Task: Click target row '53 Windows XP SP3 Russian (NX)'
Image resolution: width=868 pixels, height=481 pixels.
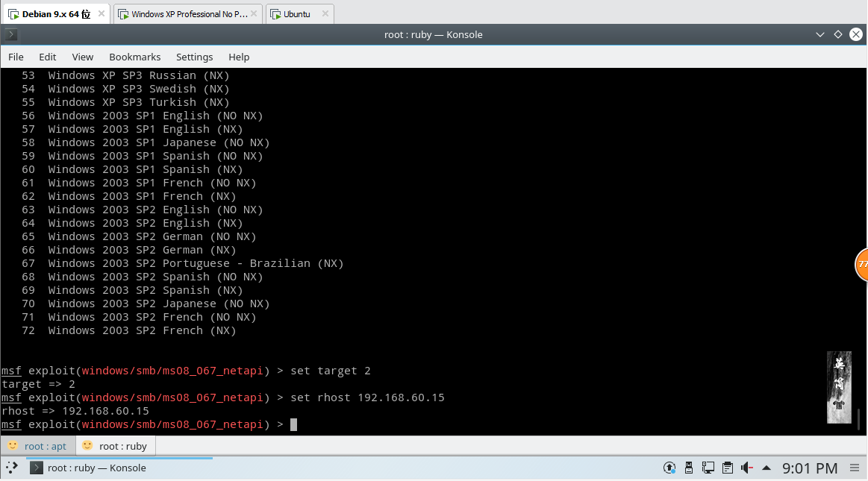Action: [x=125, y=76]
